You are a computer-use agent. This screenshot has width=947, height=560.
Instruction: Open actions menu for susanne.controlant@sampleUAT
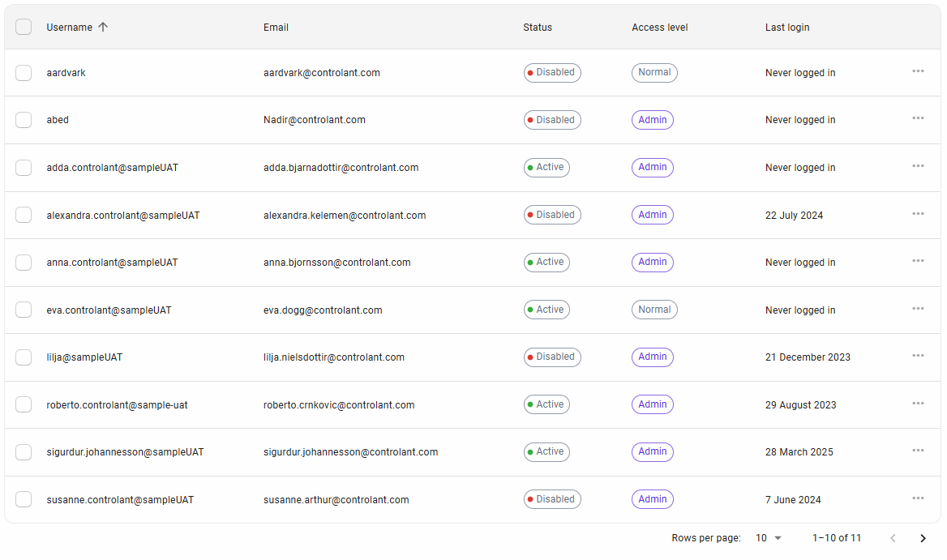click(x=918, y=498)
